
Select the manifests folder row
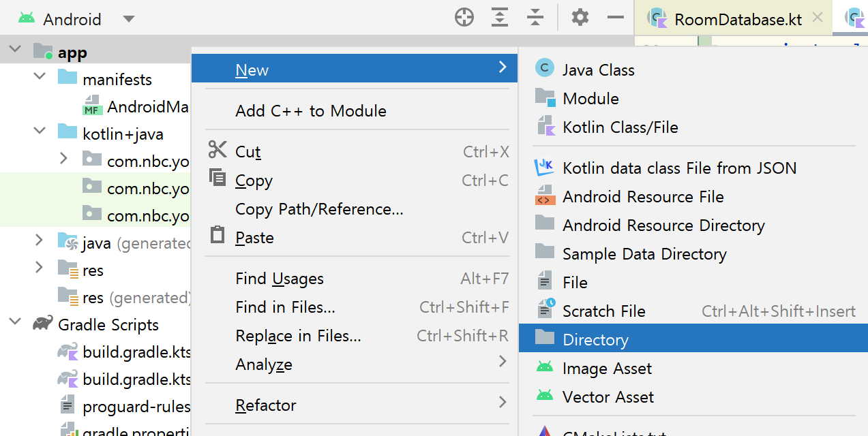click(95, 79)
